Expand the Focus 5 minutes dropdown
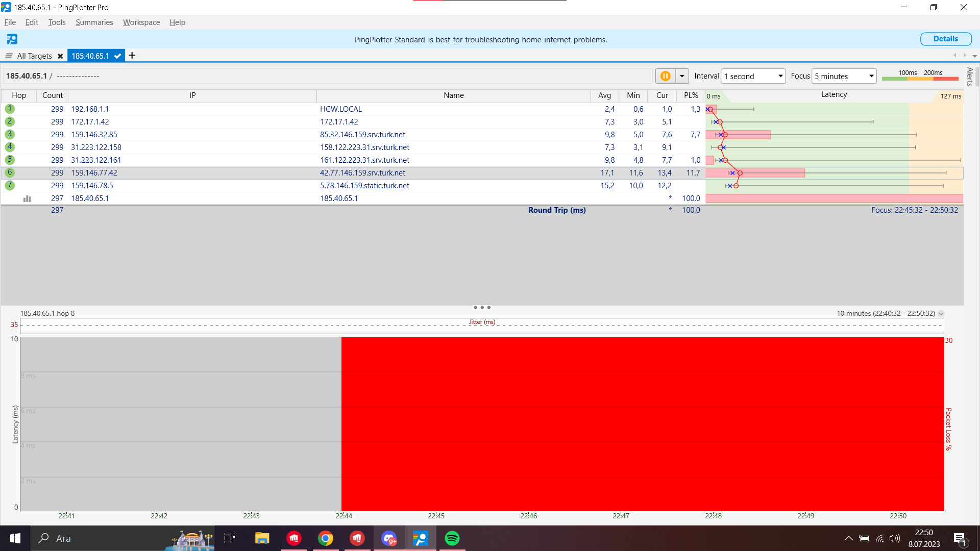 tap(871, 76)
